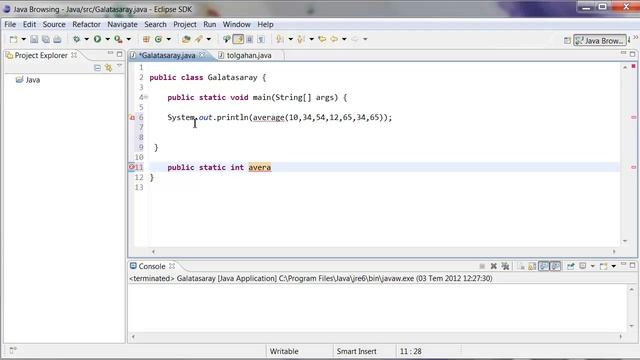The height and width of the screenshot is (360, 640).
Task: Click the Open Type icon
Action: click(x=186, y=39)
